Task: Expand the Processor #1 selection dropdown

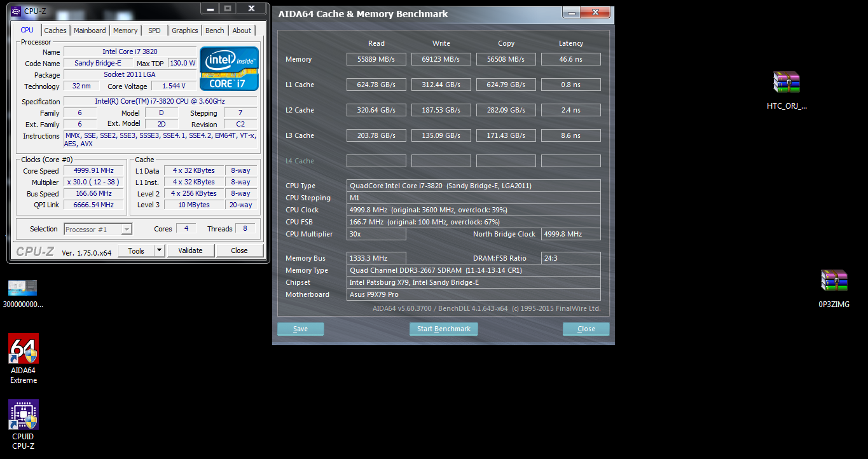Action: pos(127,229)
